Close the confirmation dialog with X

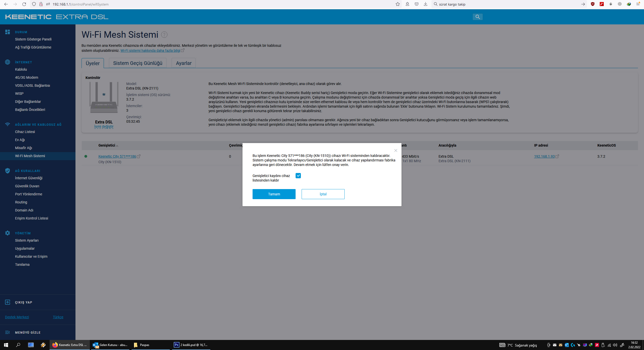click(x=396, y=151)
